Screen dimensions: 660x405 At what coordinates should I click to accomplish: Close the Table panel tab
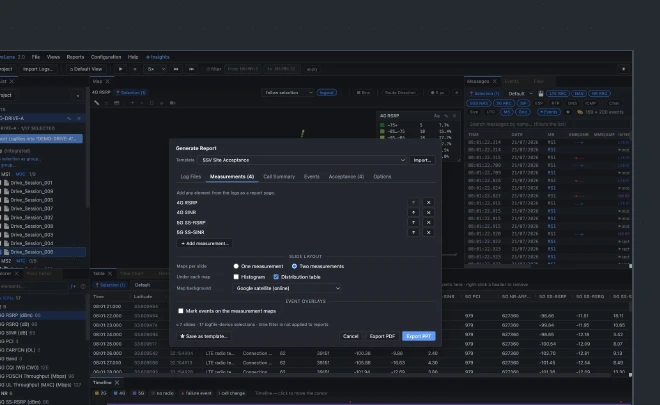(110, 274)
